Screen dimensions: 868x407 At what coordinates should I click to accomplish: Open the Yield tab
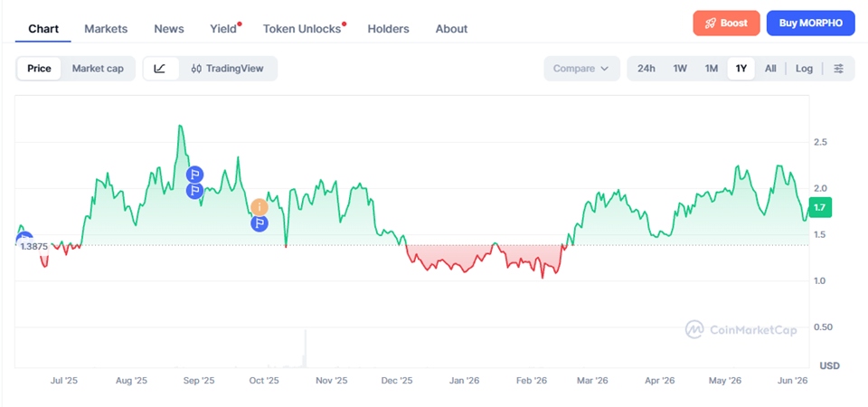223,29
